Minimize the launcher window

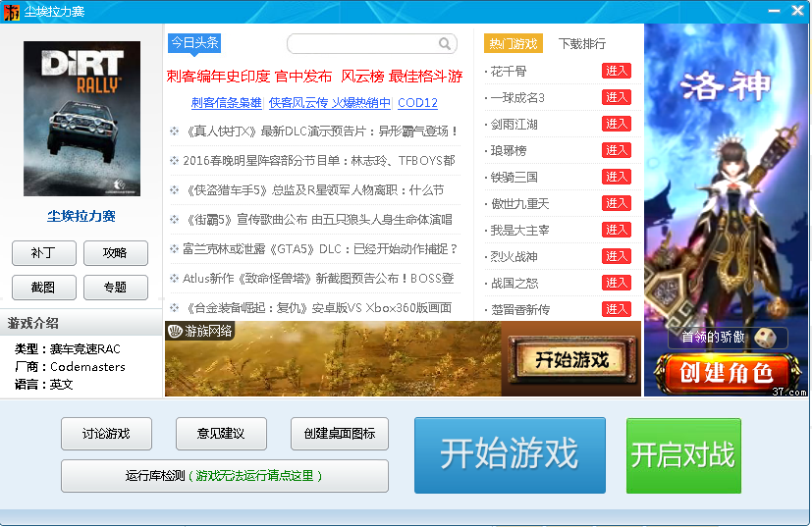click(772, 10)
